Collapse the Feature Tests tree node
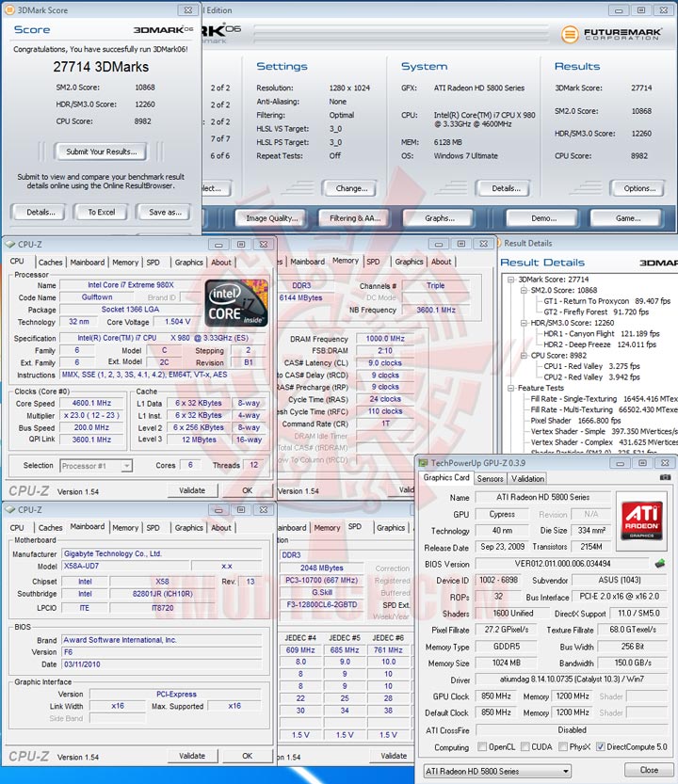 click(x=511, y=388)
